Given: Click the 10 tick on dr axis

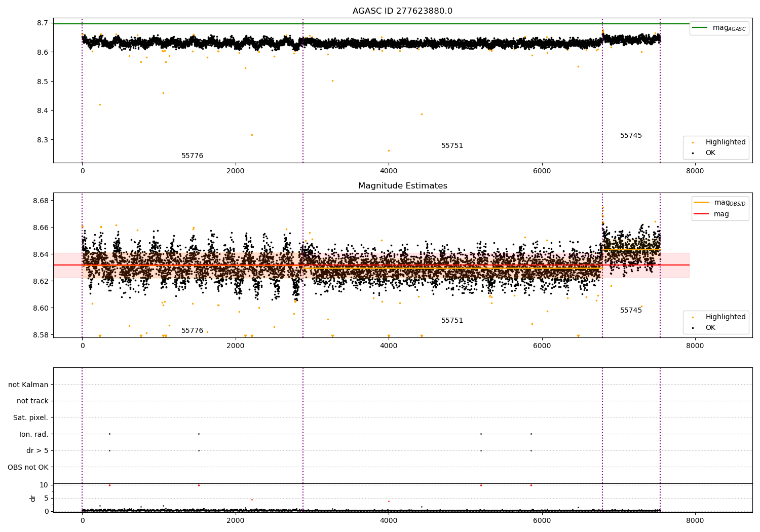Looking at the screenshot, I should 44,485.
